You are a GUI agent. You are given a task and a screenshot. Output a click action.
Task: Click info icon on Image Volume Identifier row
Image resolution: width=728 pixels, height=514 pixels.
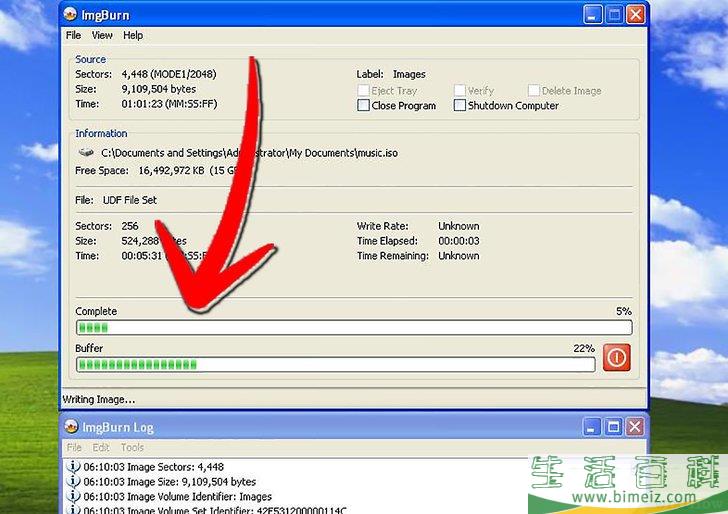(73, 496)
